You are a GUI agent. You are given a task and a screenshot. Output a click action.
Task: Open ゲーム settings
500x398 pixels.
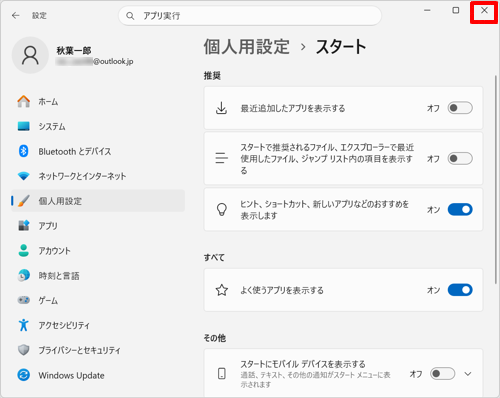(98, 300)
